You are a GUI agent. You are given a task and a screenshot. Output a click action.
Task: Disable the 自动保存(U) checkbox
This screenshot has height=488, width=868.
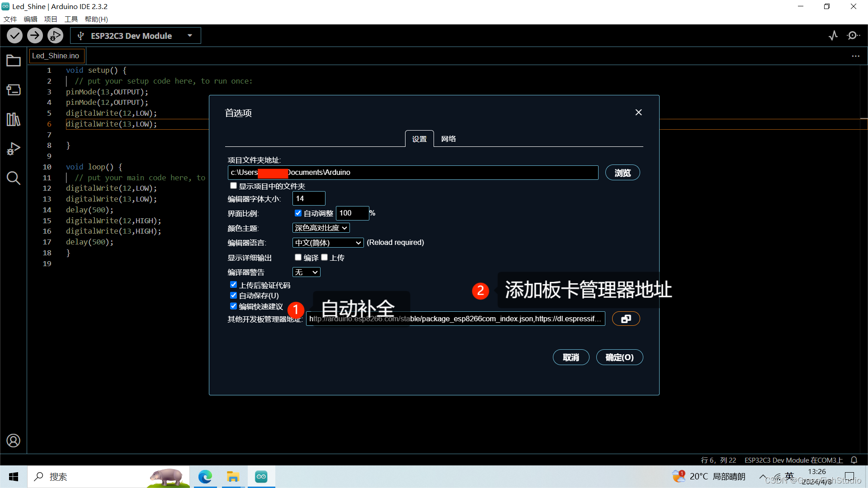233,295
